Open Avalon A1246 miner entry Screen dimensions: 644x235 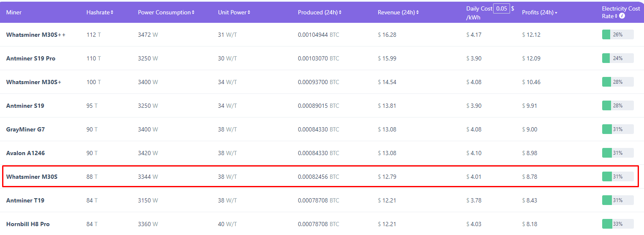pos(25,153)
